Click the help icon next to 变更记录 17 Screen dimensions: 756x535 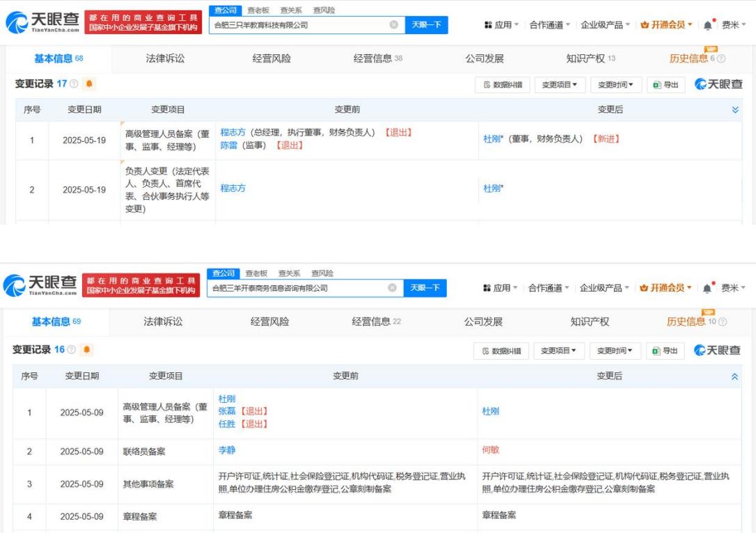[74, 84]
